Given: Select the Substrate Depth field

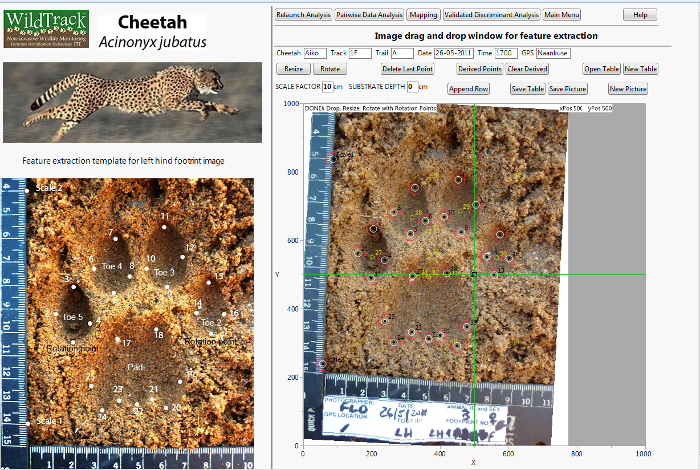Looking at the screenshot, I should pos(411,88).
